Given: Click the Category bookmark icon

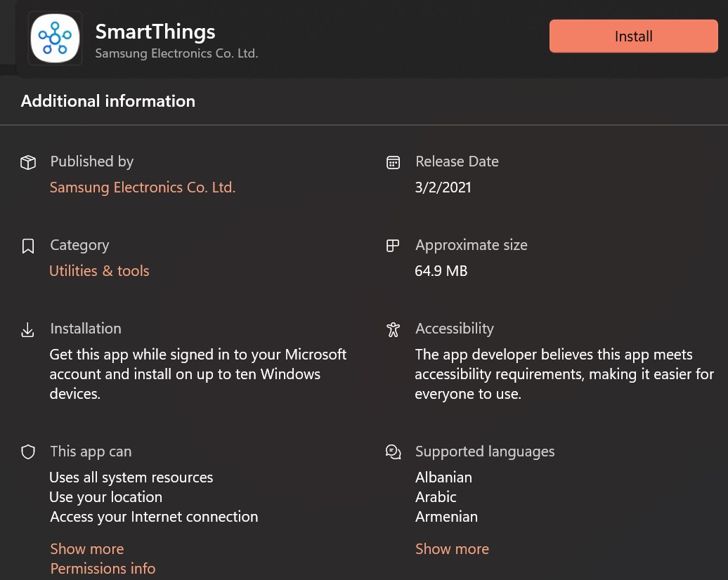Looking at the screenshot, I should tap(28, 246).
